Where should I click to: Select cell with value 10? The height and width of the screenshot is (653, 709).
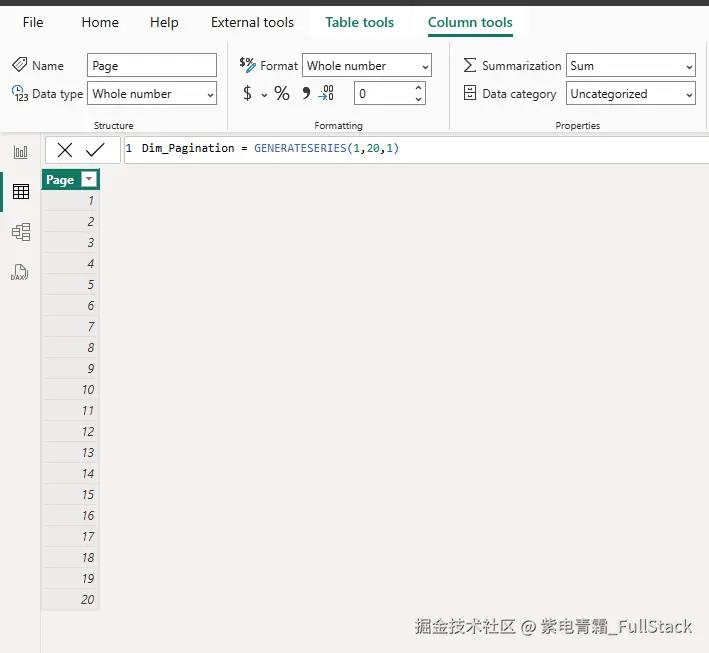[71, 389]
